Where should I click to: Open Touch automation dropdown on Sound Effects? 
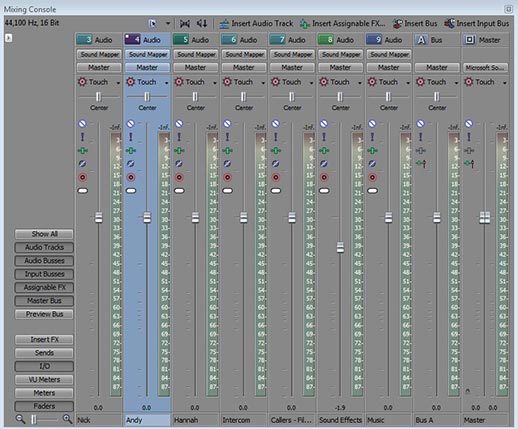360,83
